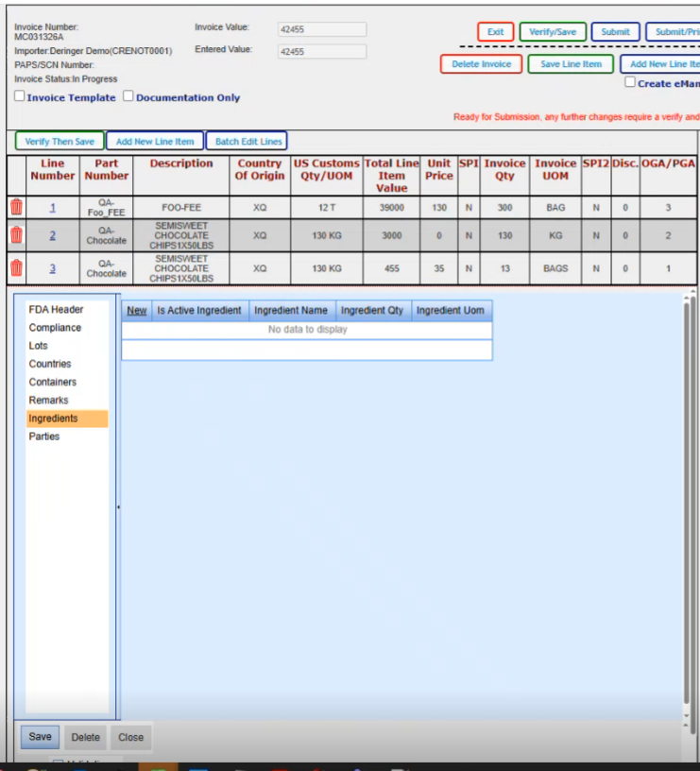Open the FDA Header section
This screenshot has height=771, width=700.
click(56, 310)
